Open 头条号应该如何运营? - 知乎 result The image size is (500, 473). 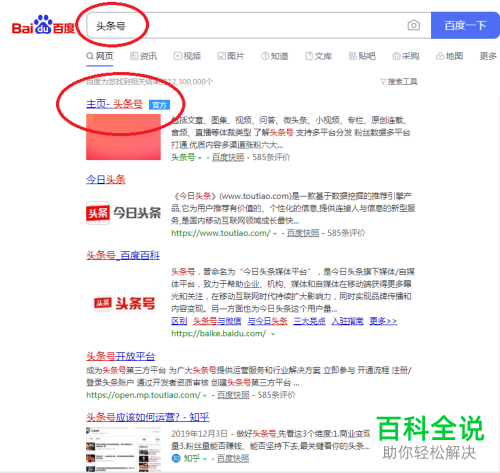[148, 417]
